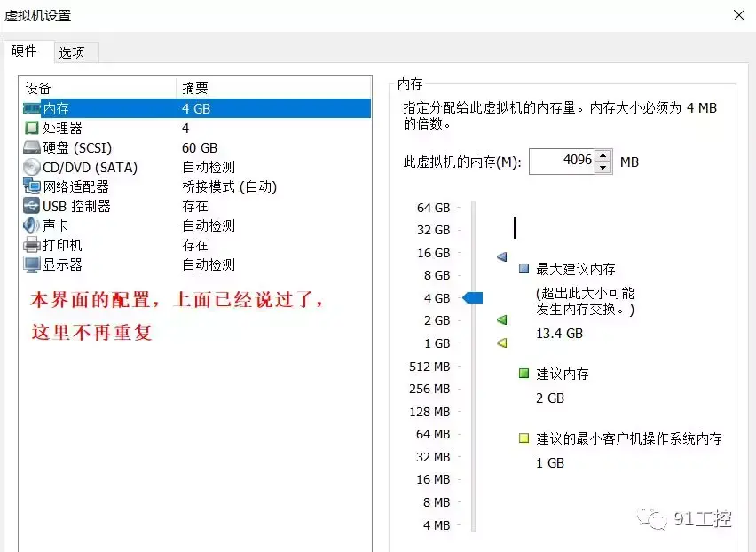Click the display (显示器) monitor icon

32,264
